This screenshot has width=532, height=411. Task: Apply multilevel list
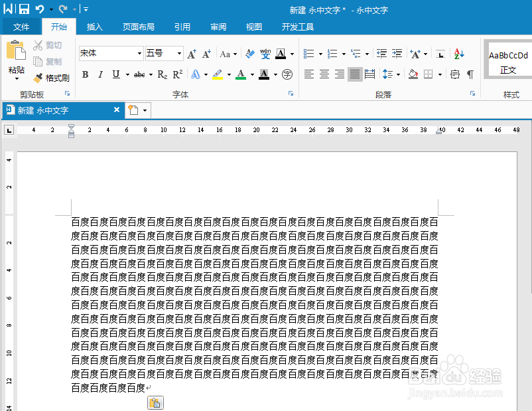pyautogui.click(x=356, y=54)
